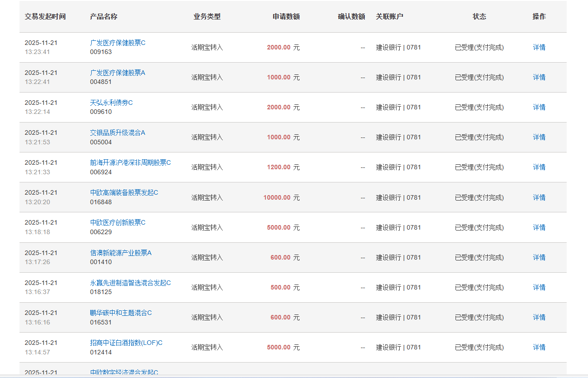Click the 确认数额 column header
588x378 pixels.
click(351, 16)
